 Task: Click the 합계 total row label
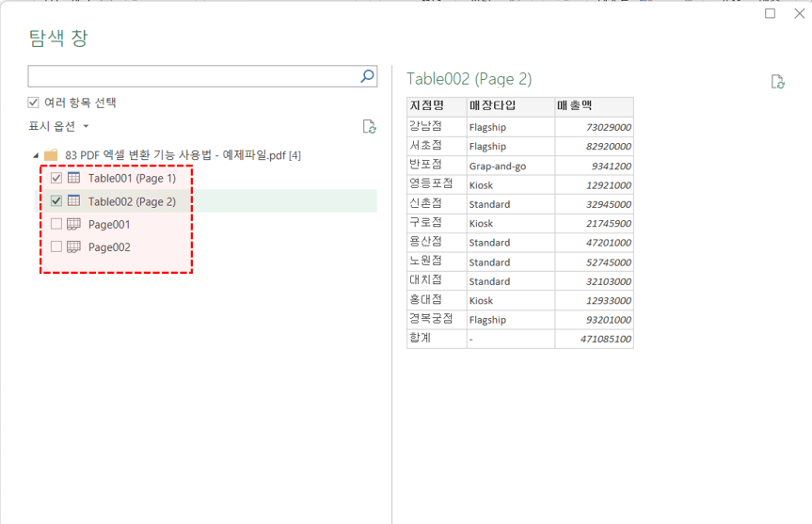coord(437,339)
